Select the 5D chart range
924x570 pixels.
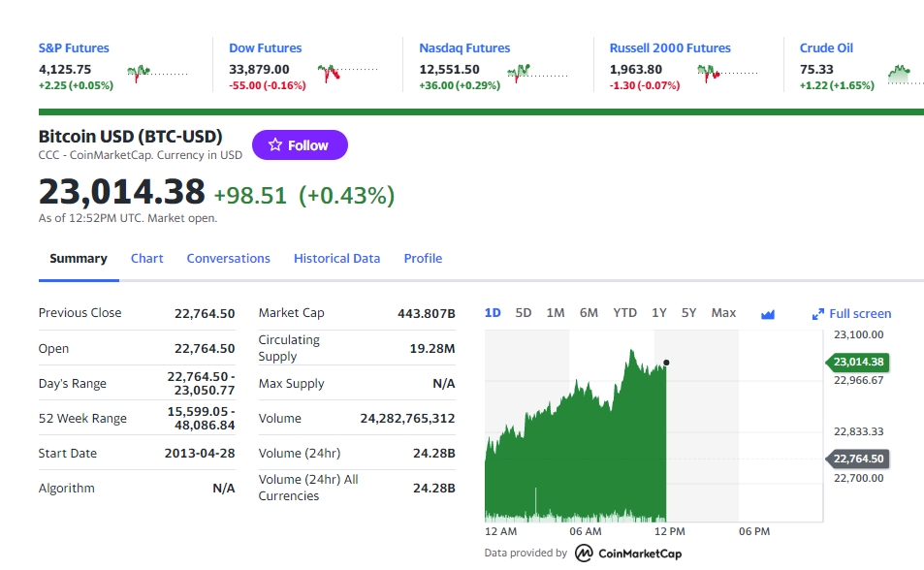(524, 313)
